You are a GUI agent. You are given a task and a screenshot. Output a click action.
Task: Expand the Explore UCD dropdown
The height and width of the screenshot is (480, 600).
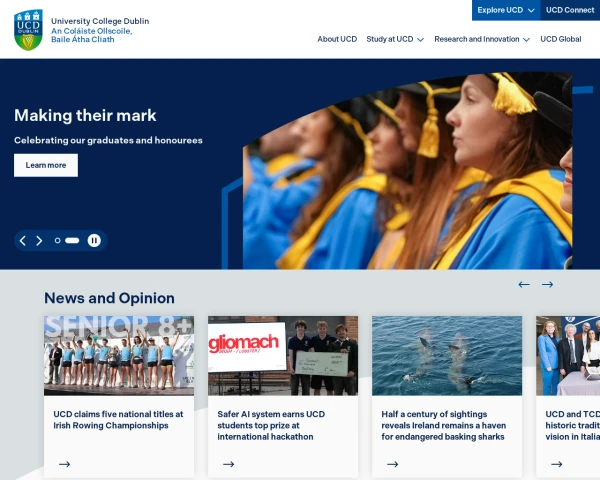(506, 10)
